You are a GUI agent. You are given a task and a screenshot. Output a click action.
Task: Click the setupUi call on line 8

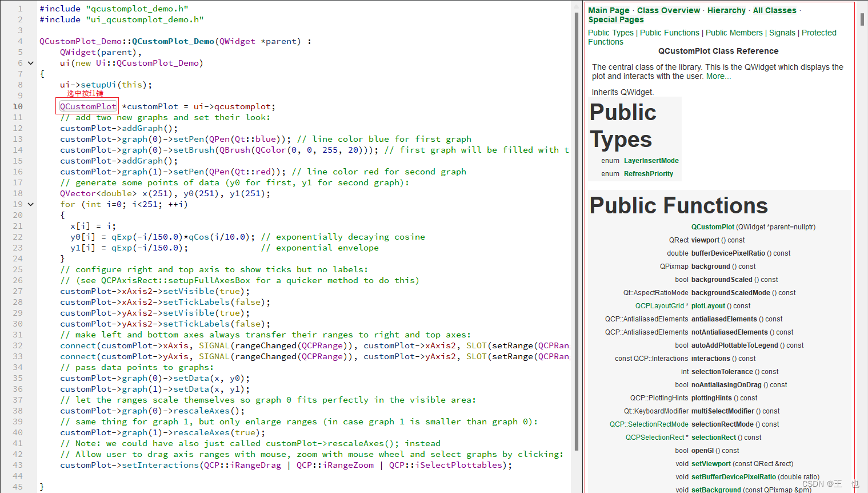(x=106, y=85)
